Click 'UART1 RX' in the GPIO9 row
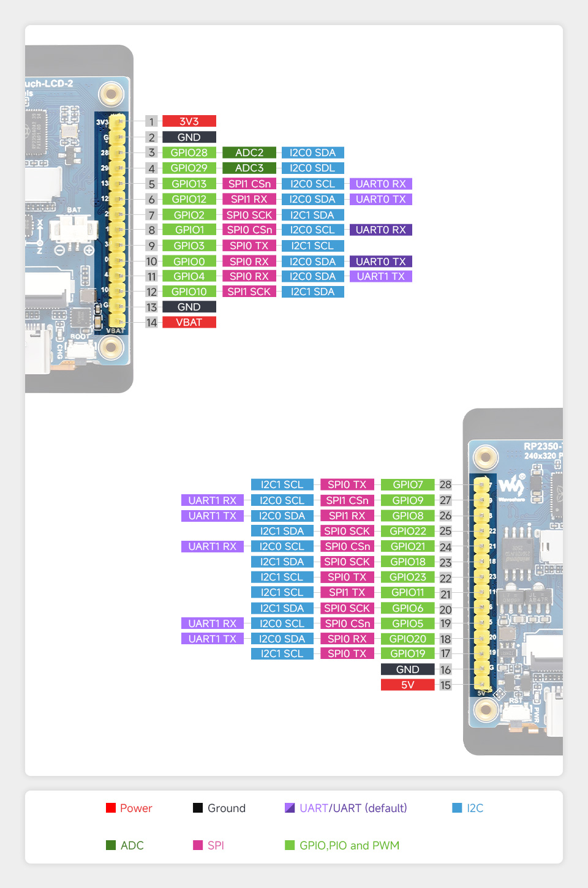The image size is (588, 888). click(x=213, y=500)
